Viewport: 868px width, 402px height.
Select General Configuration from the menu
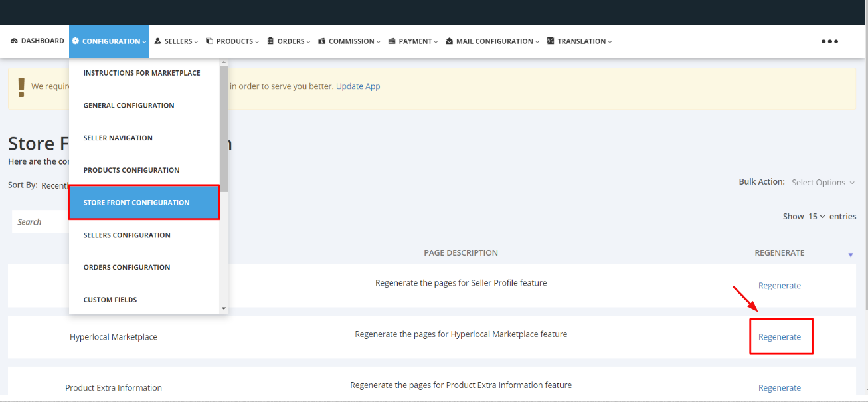[128, 105]
